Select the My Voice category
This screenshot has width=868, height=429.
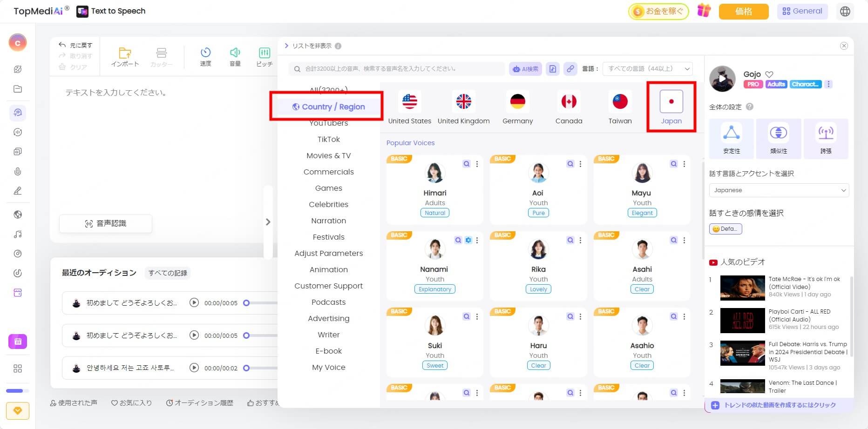coord(329,367)
